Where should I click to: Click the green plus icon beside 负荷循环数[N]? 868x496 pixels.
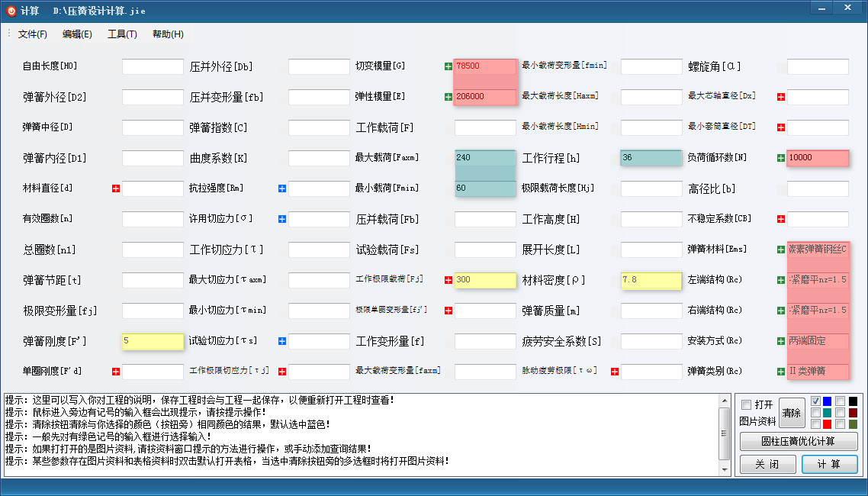[781, 158]
